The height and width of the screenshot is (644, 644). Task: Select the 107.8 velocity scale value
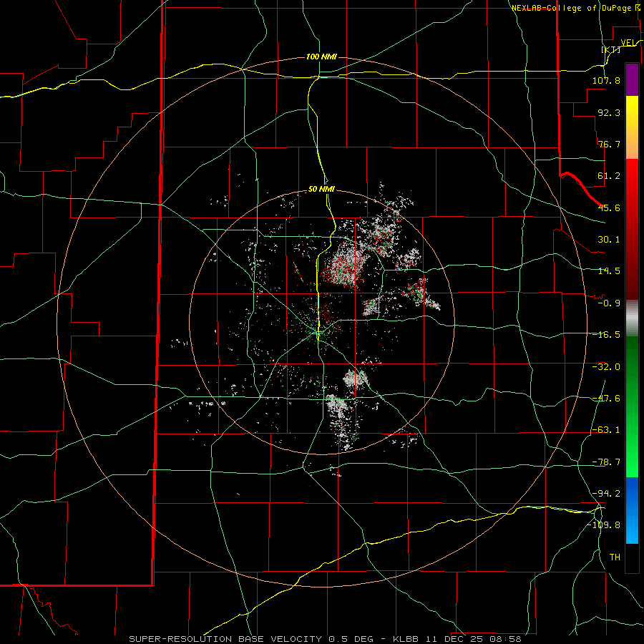click(x=606, y=80)
